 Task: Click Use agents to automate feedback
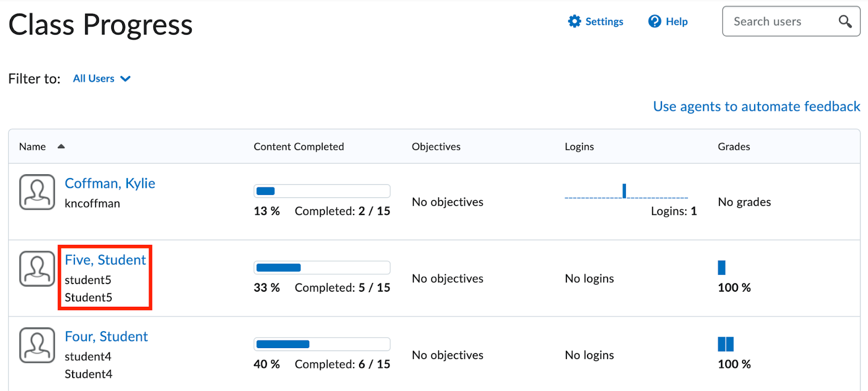click(756, 106)
